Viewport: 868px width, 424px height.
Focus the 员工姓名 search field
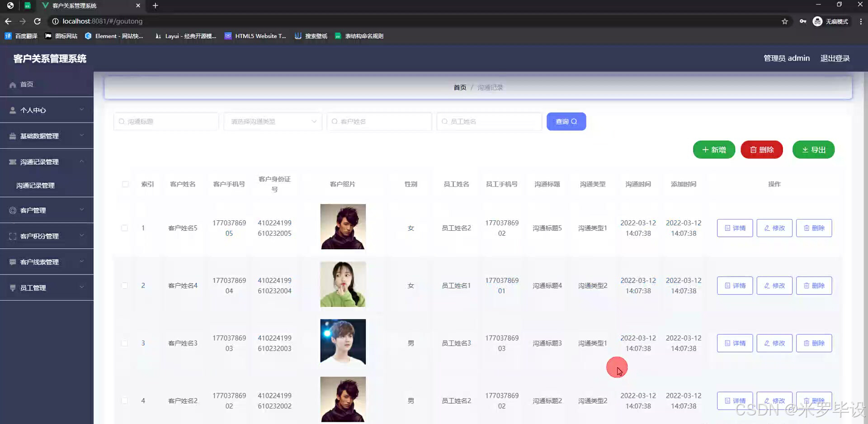[x=489, y=121]
